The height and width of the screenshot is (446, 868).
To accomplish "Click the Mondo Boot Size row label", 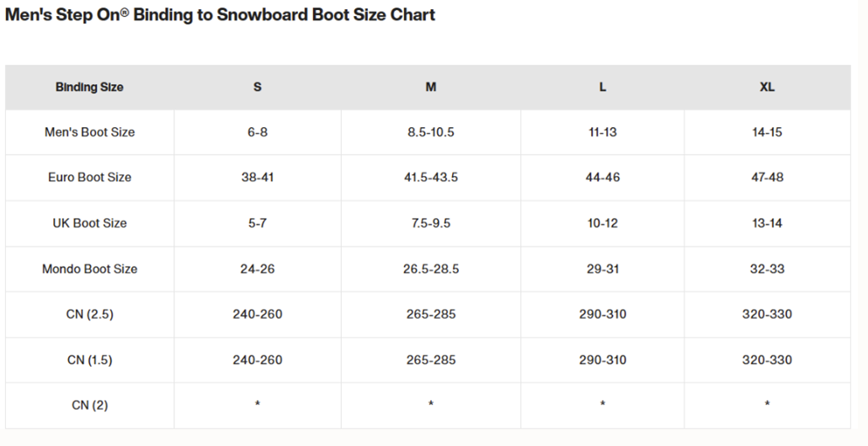I will (x=90, y=269).
